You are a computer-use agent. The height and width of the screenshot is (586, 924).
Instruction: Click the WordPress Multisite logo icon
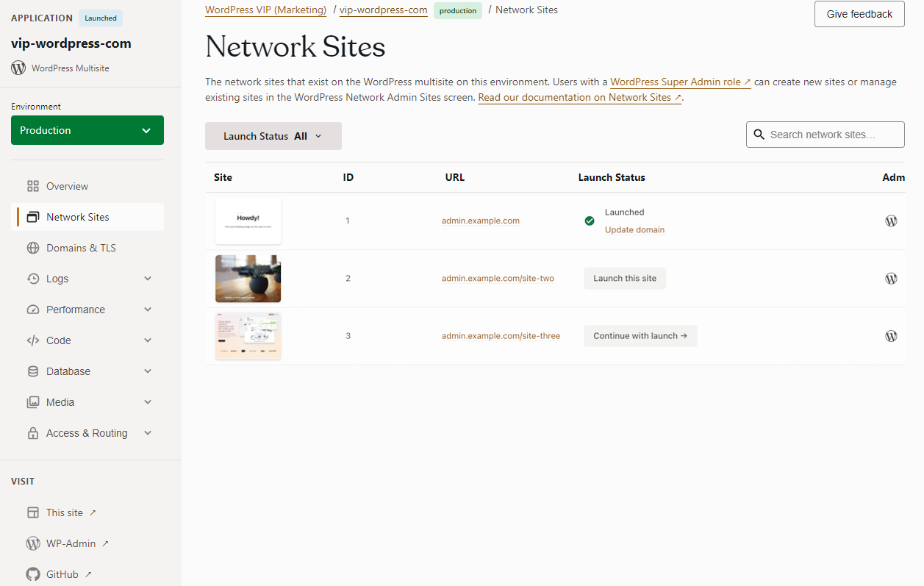coord(18,68)
